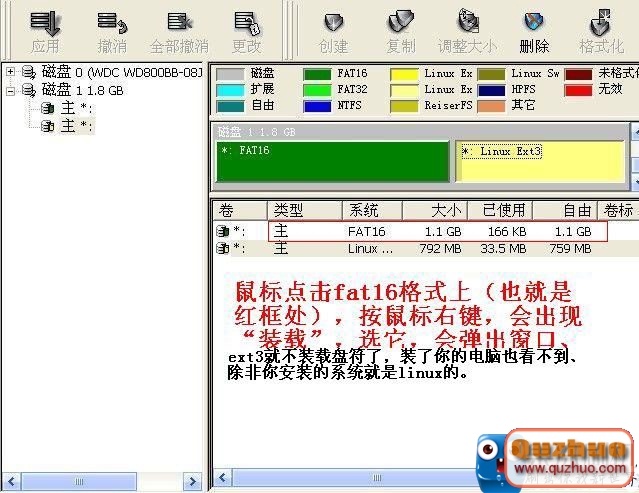Select first 主 *: partition in tree
Image resolution: width=639 pixels, height=493 pixels.
tap(77, 108)
